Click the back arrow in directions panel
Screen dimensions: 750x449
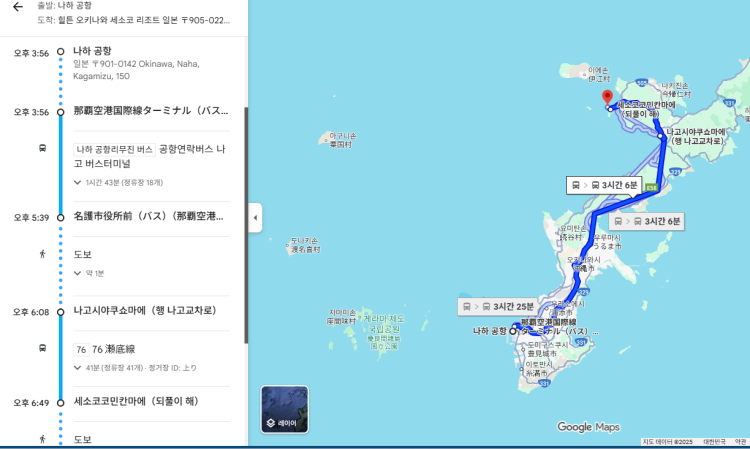click(17, 7)
